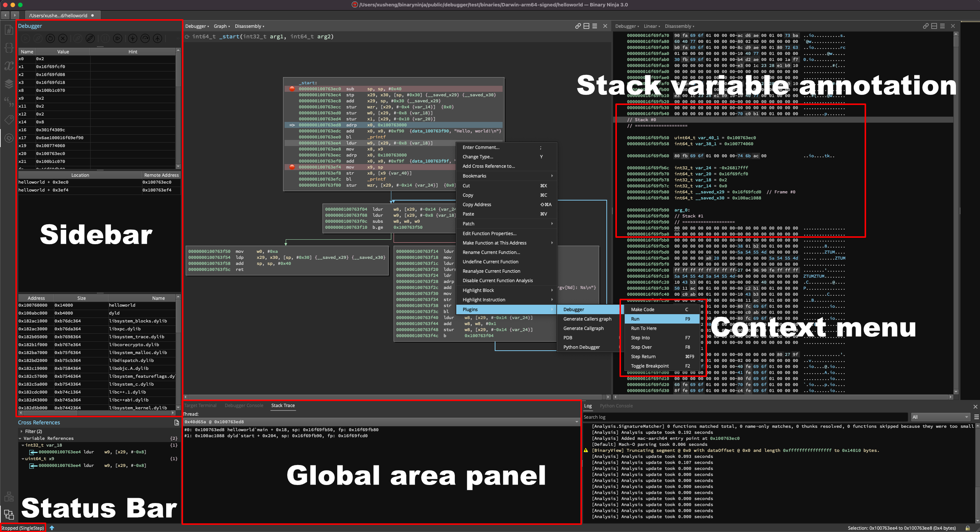
Task: Select Run in the debugger context submenu
Action: pyautogui.click(x=662, y=319)
